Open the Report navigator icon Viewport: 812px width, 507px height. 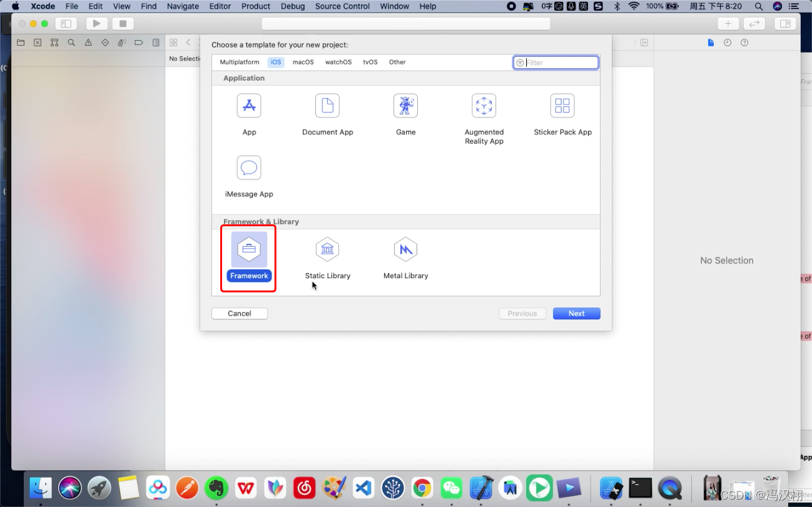[x=156, y=43]
